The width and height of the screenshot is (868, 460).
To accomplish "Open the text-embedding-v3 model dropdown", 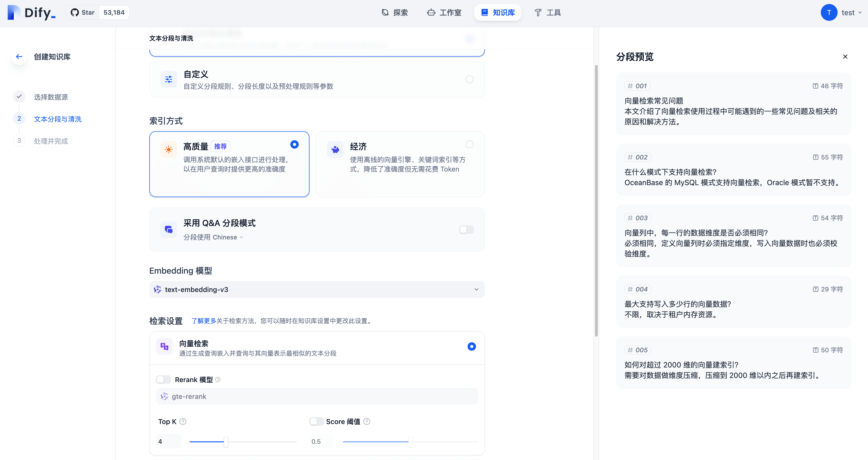I will (x=317, y=289).
